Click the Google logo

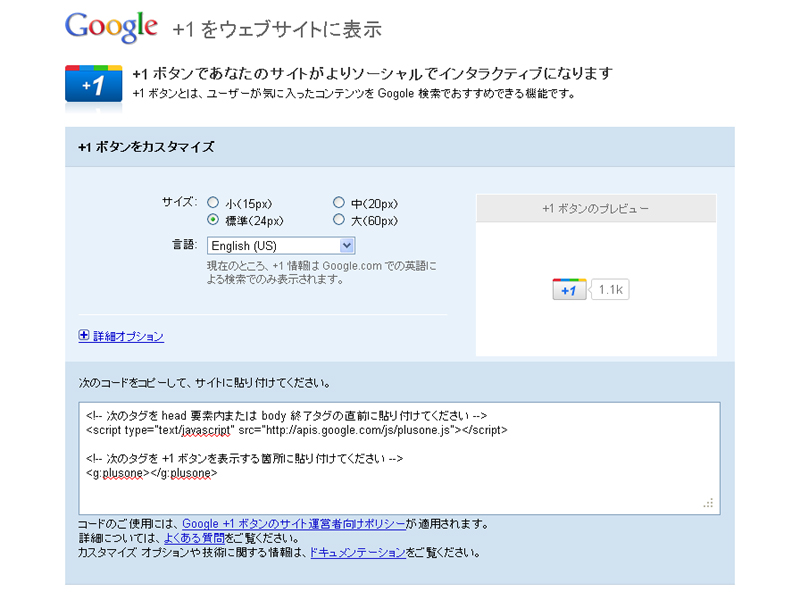(111, 27)
